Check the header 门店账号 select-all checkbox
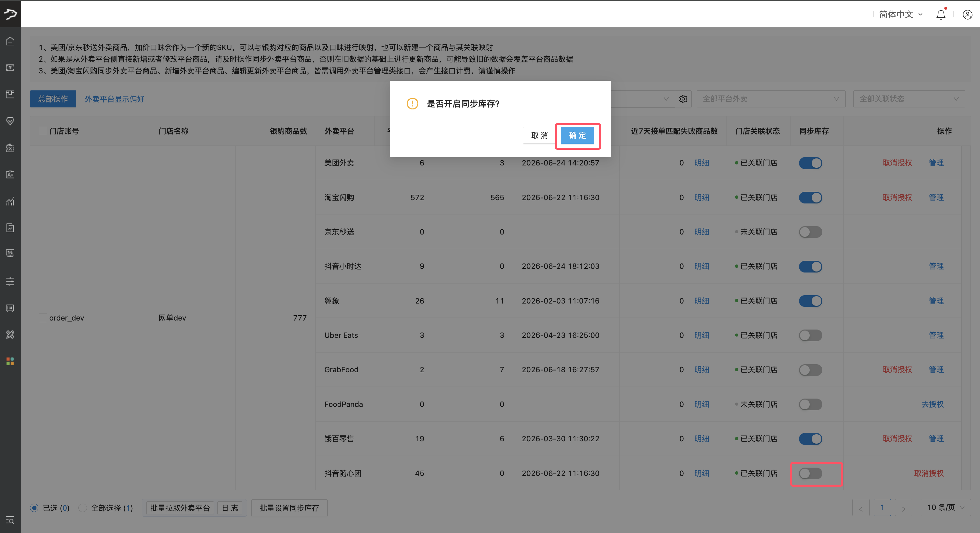 pos(43,131)
